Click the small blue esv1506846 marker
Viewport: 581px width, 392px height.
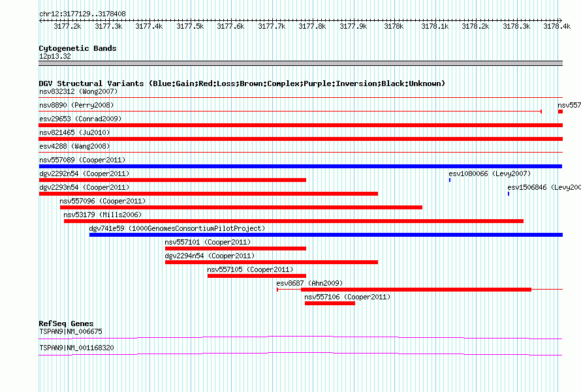pyautogui.click(x=509, y=194)
